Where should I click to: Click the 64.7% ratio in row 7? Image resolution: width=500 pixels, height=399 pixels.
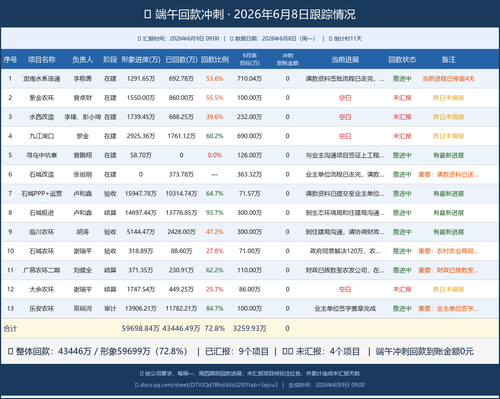[x=215, y=194]
